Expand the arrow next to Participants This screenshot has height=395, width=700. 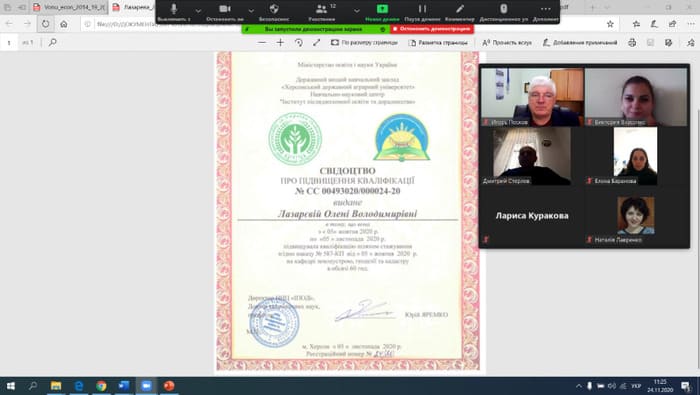point(356,11)
